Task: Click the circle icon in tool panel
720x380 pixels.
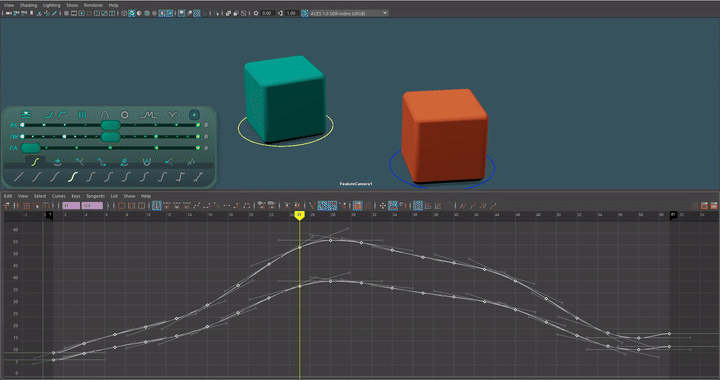Action: pos(124,114)
